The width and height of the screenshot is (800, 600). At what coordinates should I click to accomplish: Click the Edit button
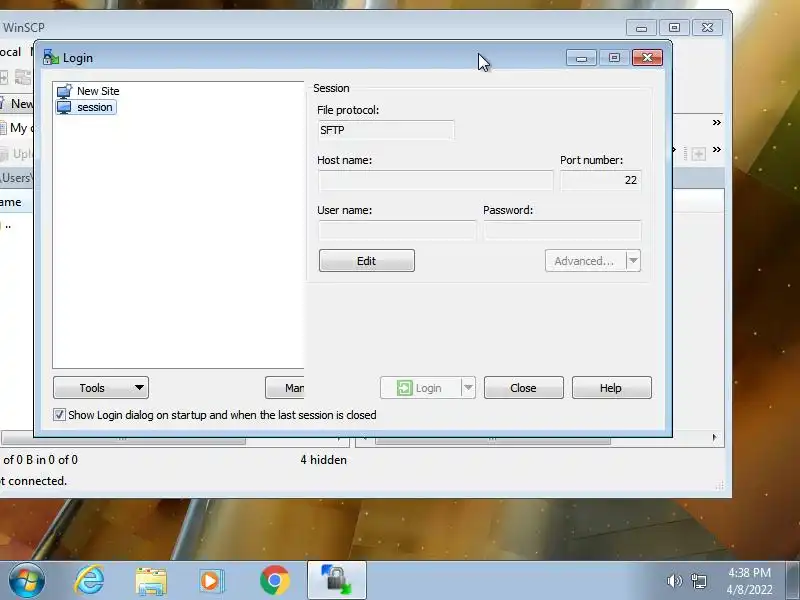coord(366,261)
